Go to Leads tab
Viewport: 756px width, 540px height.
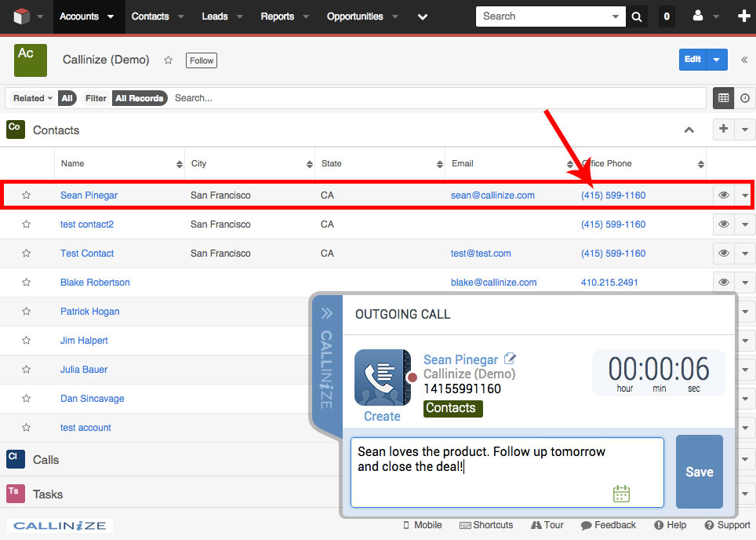point(215,16)
